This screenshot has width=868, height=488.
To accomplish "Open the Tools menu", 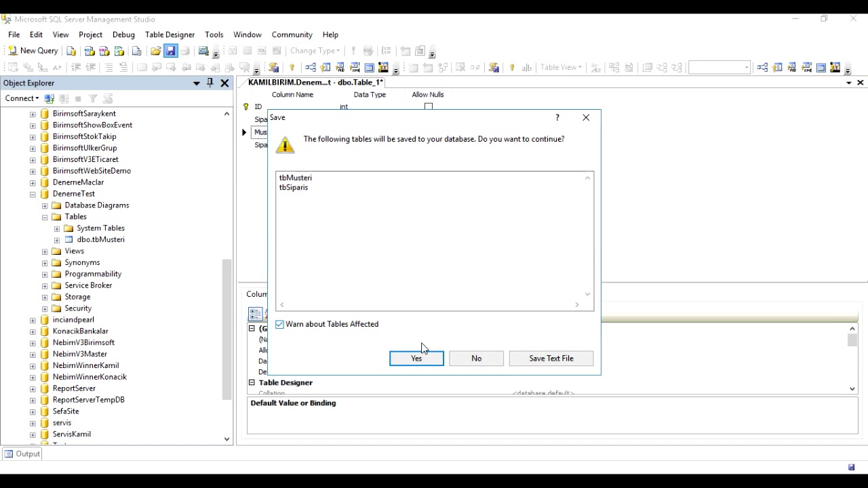I will click(x=214, y=35).
